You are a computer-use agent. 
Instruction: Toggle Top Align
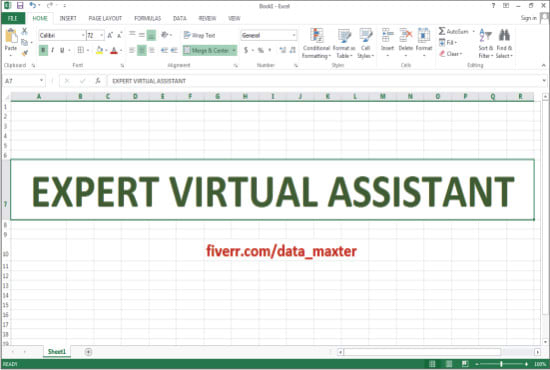tap(132, 35)
